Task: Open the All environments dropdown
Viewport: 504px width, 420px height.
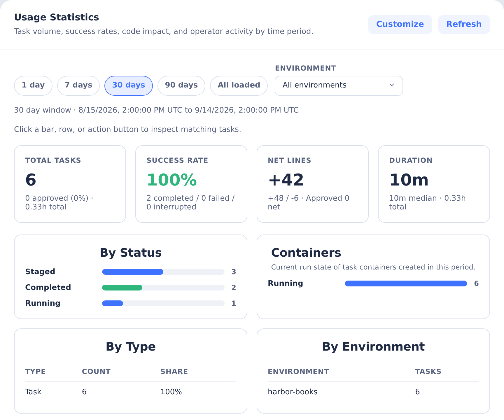Action: [x=339, y=85]
